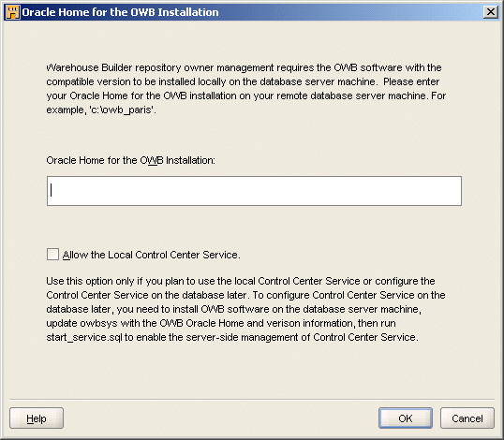Viewport: 504px width, 440px height.
Task: Click 'start_service.sql' in the description text
Action: 84,337
